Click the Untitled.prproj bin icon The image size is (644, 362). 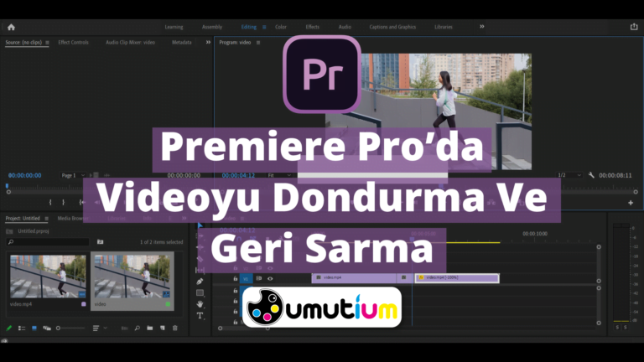9,231
